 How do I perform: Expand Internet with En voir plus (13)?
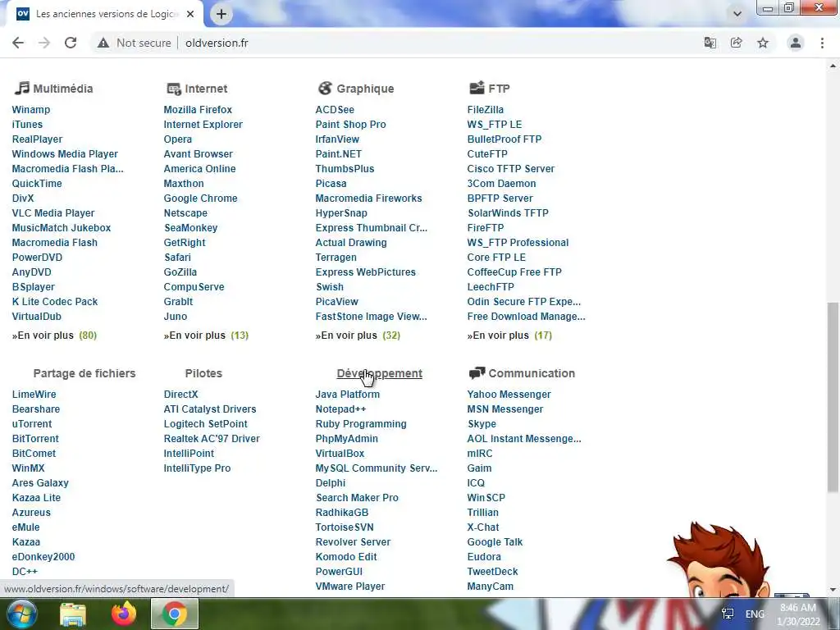coord(206,336)
